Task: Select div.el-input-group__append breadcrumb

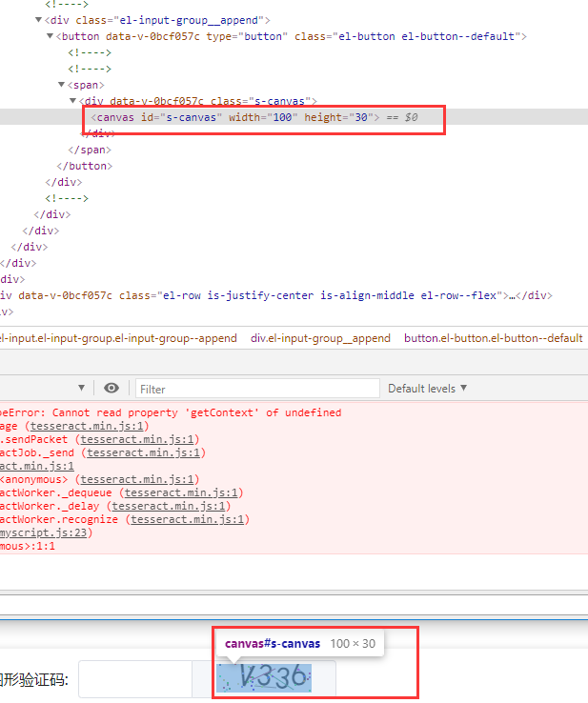Action: pyautogui.click(x=320, y=338)
